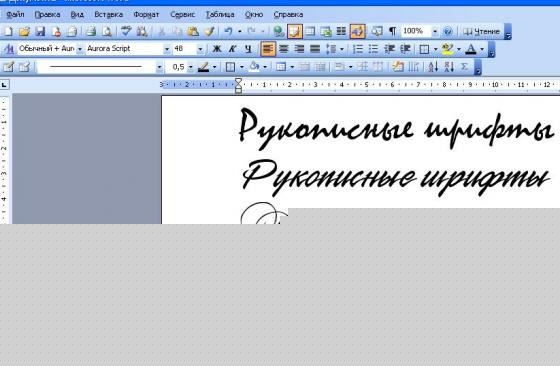Toggle align right
The image size is (560, 366).
(299, 49)
